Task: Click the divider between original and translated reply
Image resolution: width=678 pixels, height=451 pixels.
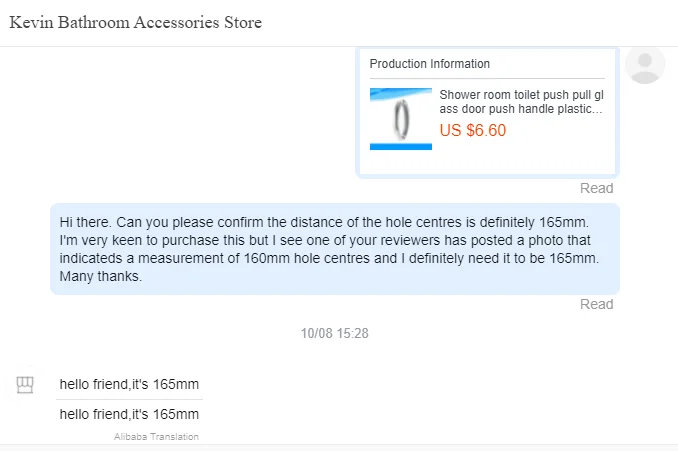Action: [x=129, y=399]
